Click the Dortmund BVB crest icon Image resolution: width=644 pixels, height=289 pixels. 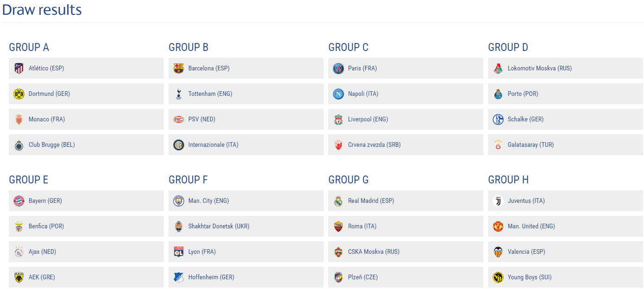[19, 94]
